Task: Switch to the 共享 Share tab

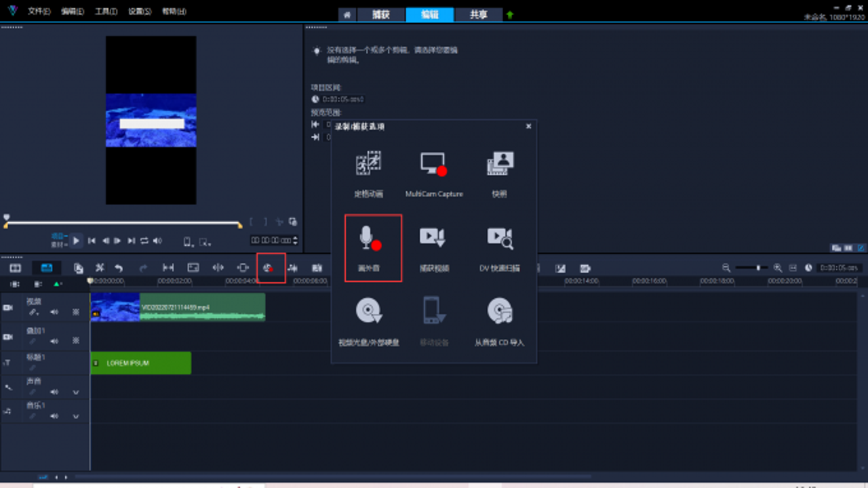Action: pyautogui.click(x=479, y=14)
